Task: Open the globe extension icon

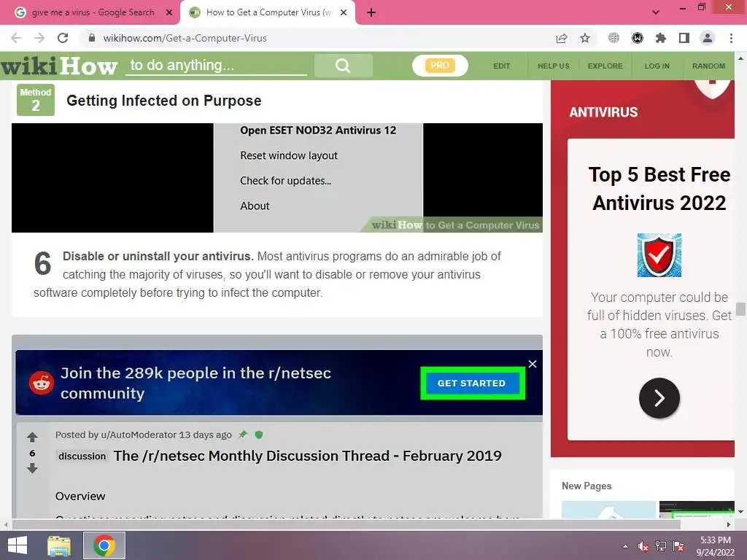Action: coord(614,38)
